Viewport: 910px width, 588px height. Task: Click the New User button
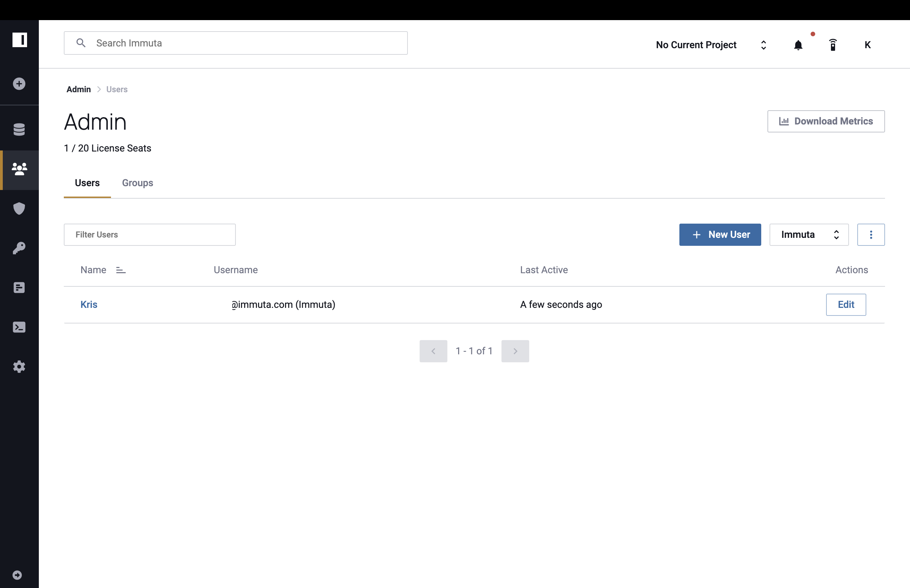[720, 234]
